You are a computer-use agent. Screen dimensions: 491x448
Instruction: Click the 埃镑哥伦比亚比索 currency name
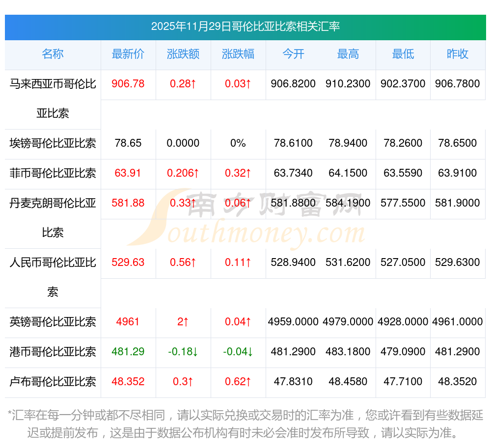click(x=53, y=143)
